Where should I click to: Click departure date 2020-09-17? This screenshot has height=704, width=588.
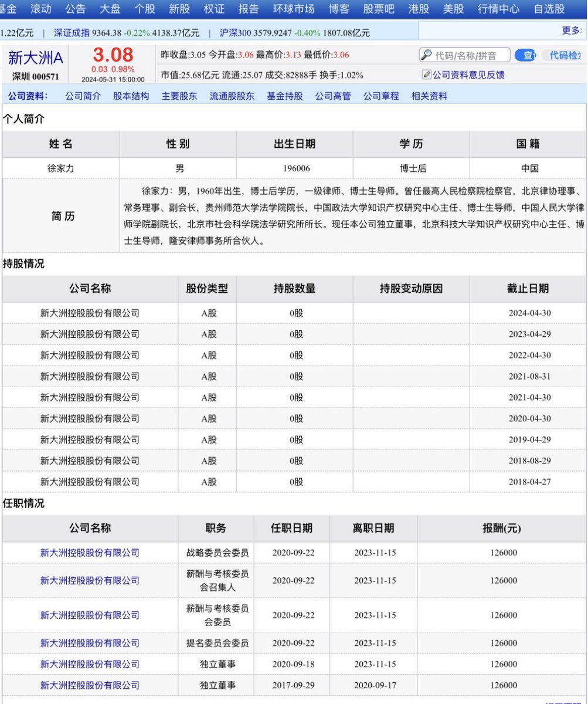click(x=375, y=685)
